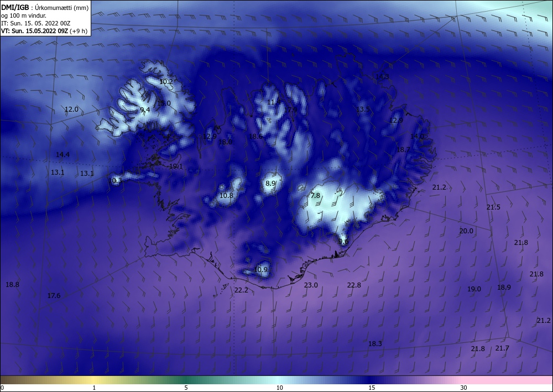553x392 pixels.
Task: Click the 23.0 value south of Iceland
Action: click(x=311, y=285)
